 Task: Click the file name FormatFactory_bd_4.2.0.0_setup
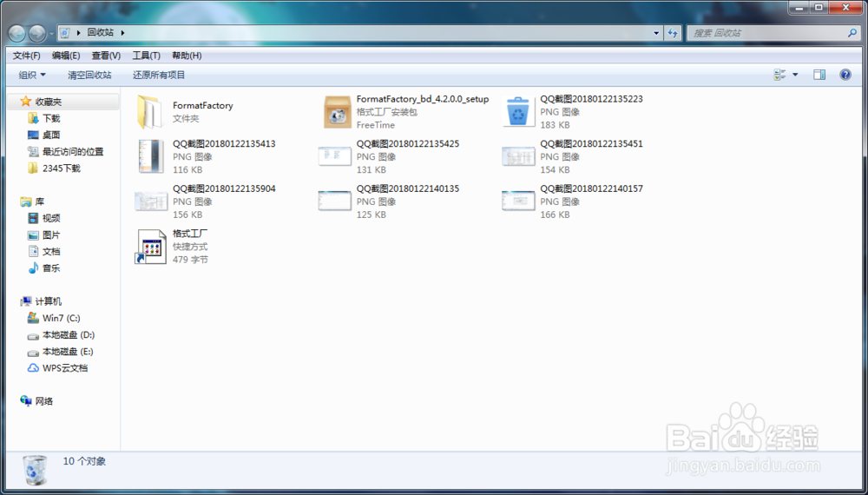click(x=423, y=99)
